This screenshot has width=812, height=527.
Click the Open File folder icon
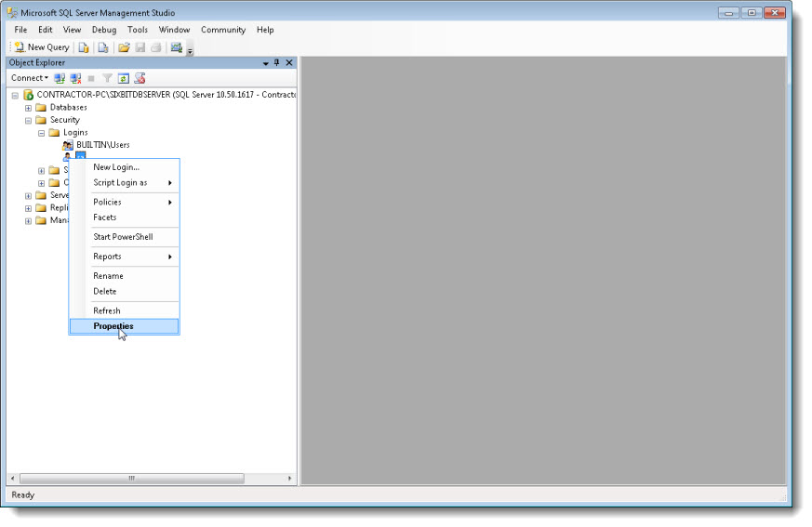(124, 47)
